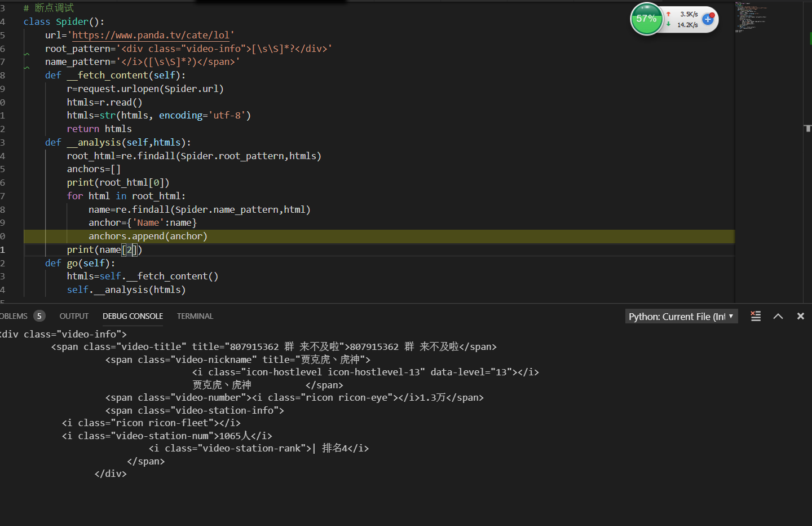Select the DEBUG CONSOLE tab

pyautogui.click(x=133, y=317)
